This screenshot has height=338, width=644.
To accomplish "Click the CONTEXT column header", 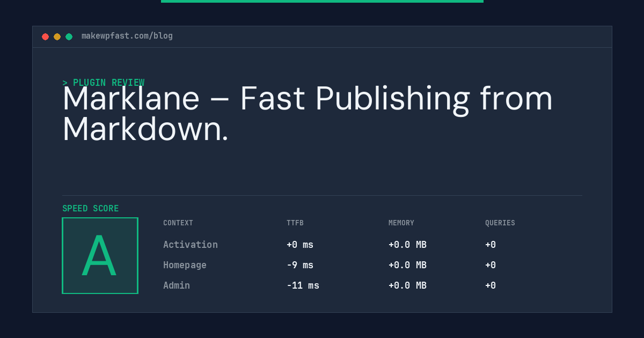I will (178, 223).
